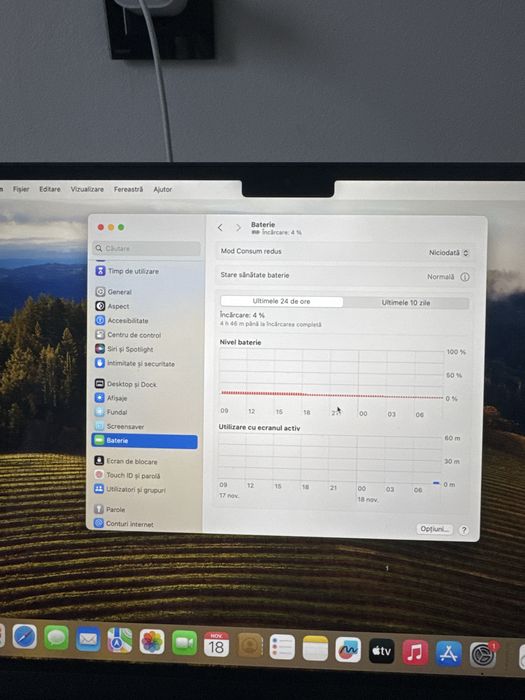This screenshot has height=700, width=525.
Task: Launch FaceTime from the Dock
Action: coord(184,643)
